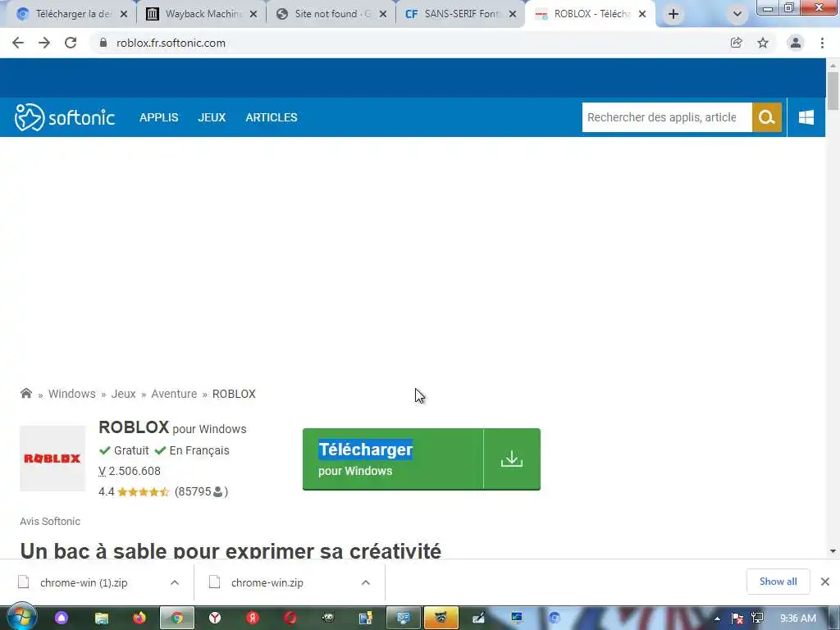Open the Windows platform selector icon

(x=806, y=117)
